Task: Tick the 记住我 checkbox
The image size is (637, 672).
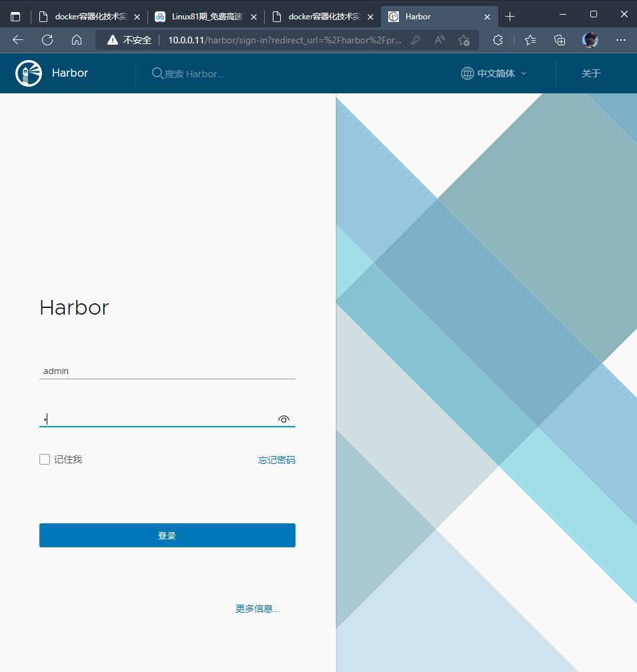Action: coord(45,459)
